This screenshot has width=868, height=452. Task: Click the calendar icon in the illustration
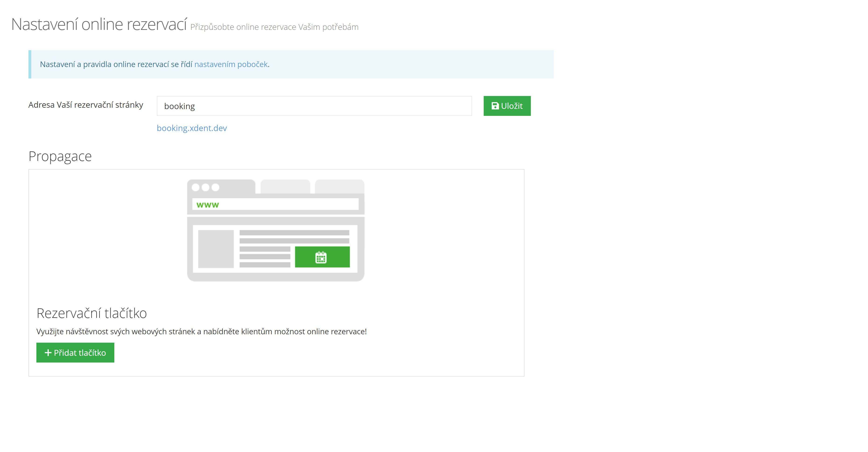pyautogui.click(x=321, y=257)
